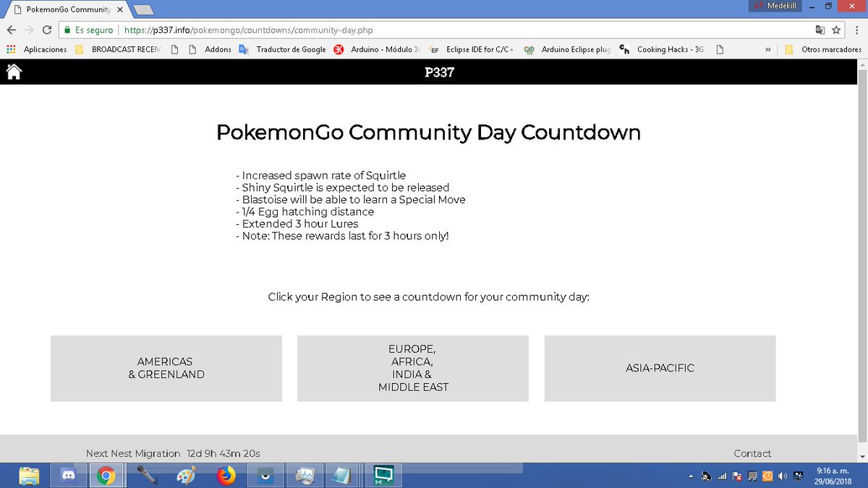Expand hidden bookmarks with the double chevron
Image resolution: width=868 pixels, height=488 pixels.
[x=767, y=49]
